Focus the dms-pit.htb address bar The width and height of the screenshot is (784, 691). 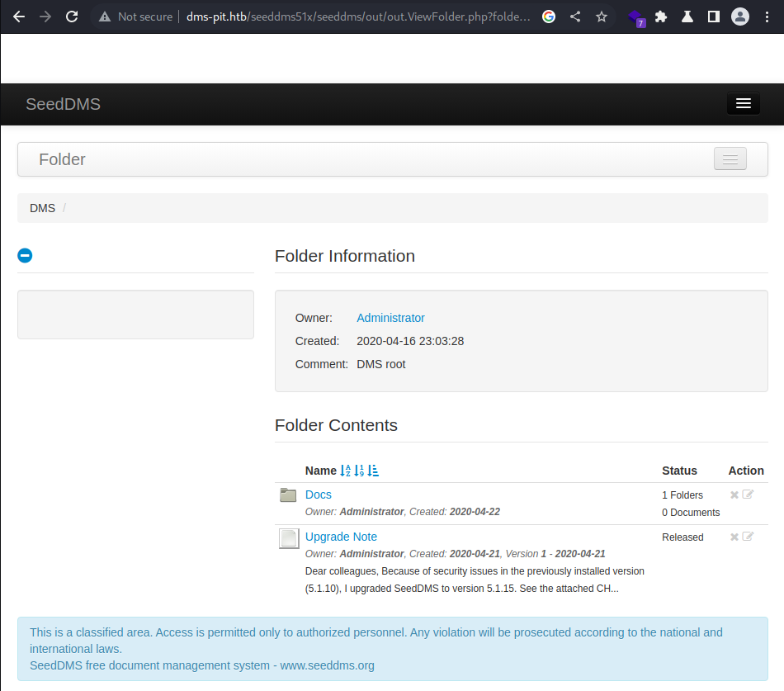point(358,17)
